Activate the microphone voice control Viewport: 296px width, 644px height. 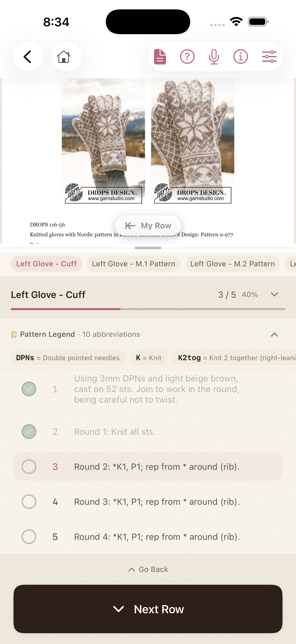coord(214,57)
